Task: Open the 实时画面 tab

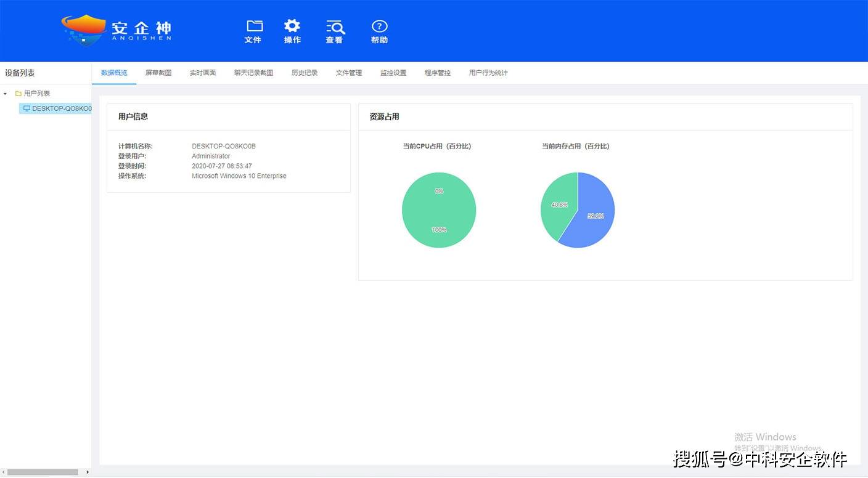Action: click(x=203, y=73)
